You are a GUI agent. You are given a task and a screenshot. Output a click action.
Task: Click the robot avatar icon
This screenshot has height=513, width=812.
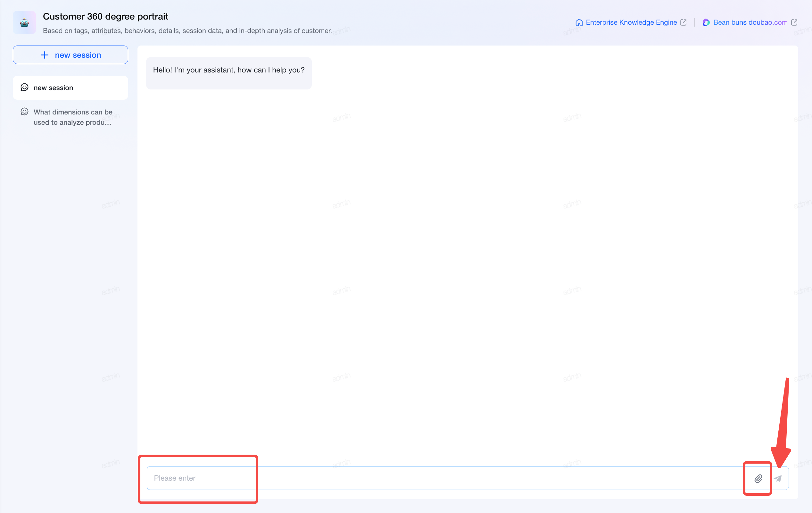pos(24,23)
